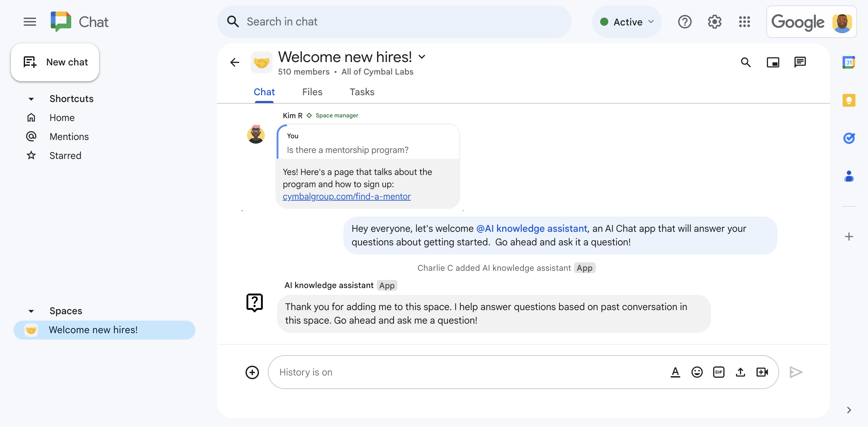
Task: Click the back arrow button
Action: (235, 62)
